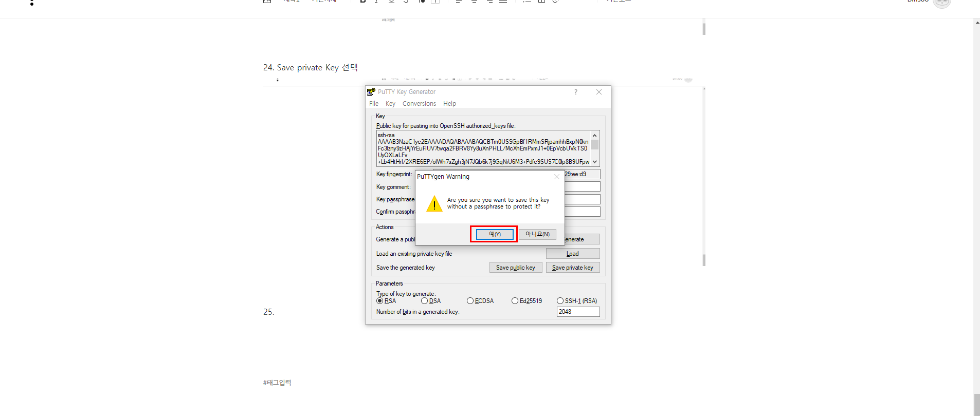Click the 'Are you sure you want to save' message

click(x=498, y=203)
